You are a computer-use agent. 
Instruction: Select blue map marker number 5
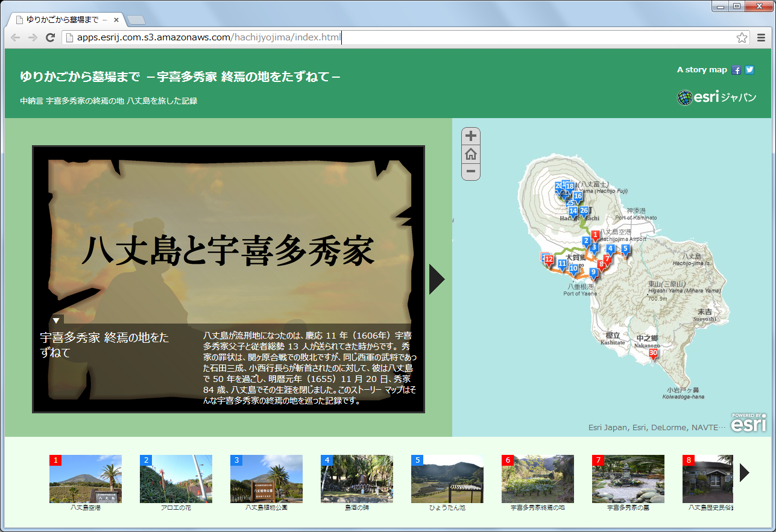(625, 249)
